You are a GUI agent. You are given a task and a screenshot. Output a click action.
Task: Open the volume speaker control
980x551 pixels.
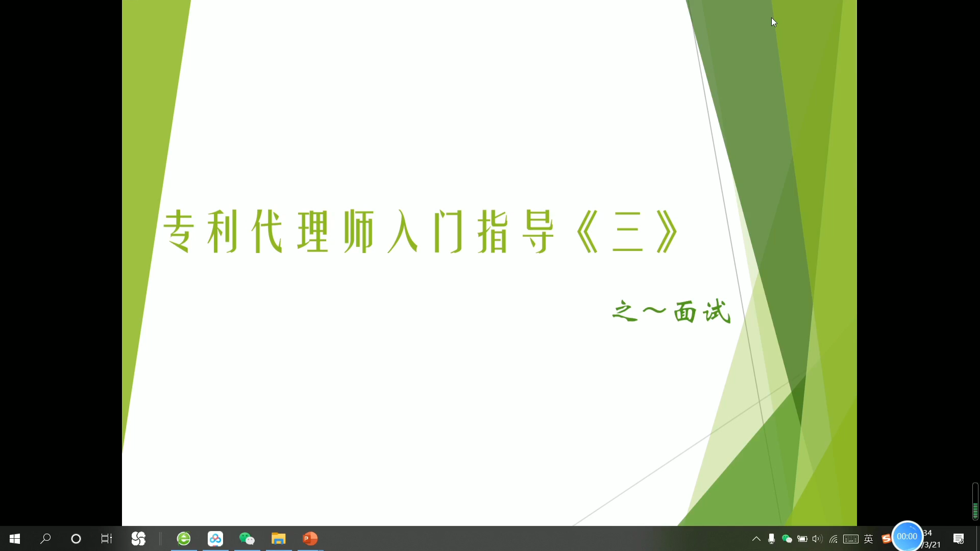click(x=818, y=539)
